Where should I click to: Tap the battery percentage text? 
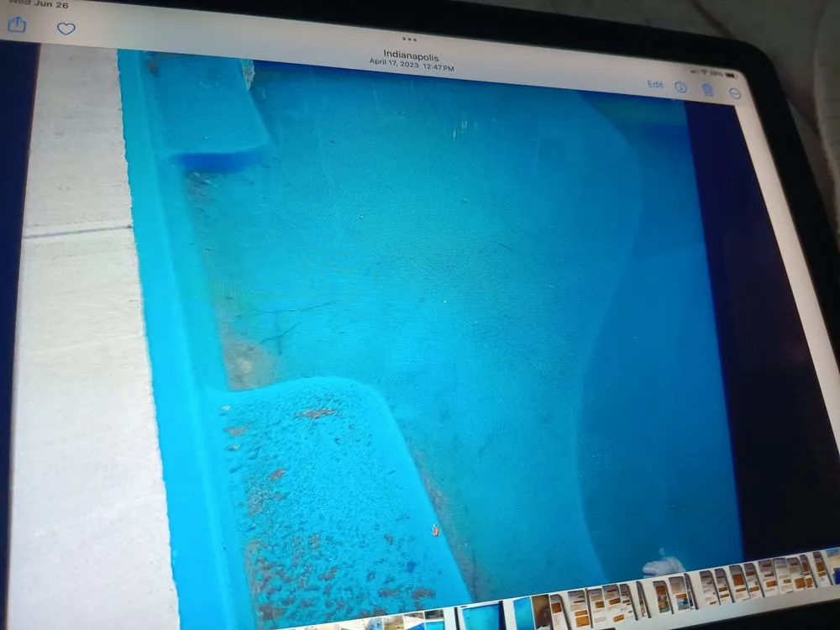click(718, 74)
